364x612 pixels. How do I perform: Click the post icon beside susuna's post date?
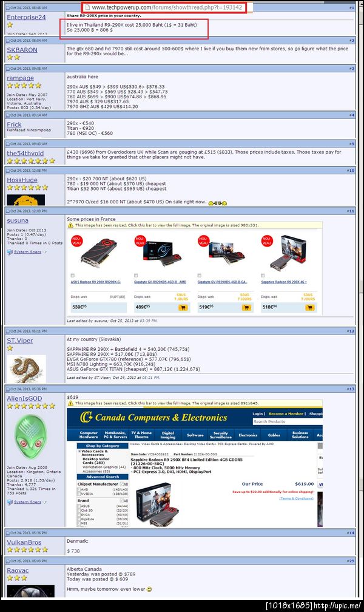point(8,211)
